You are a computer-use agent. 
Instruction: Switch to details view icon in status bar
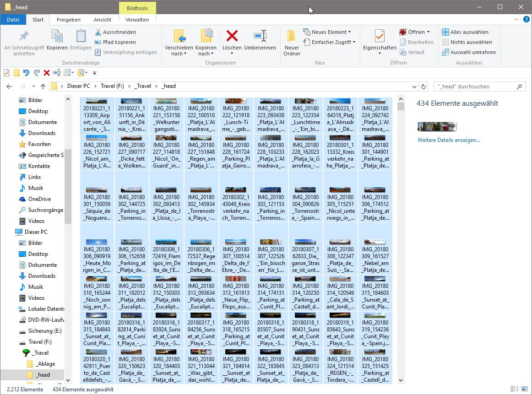point(514,390)
